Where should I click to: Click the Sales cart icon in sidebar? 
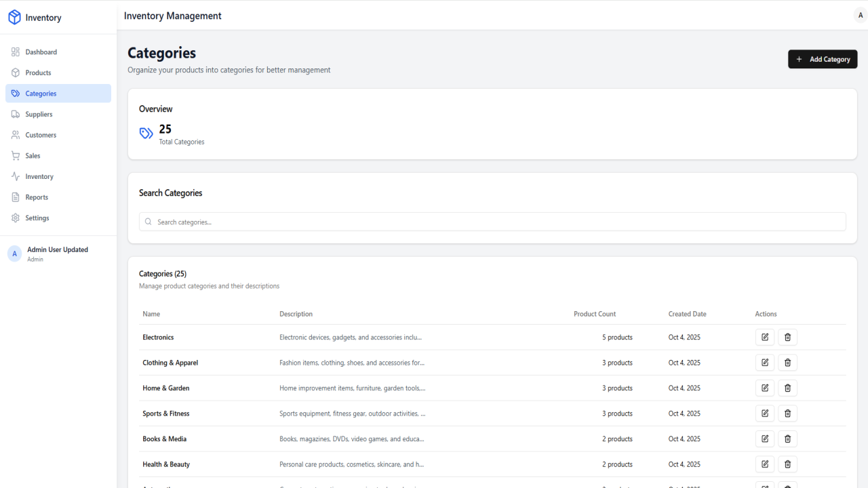point(16,156)
